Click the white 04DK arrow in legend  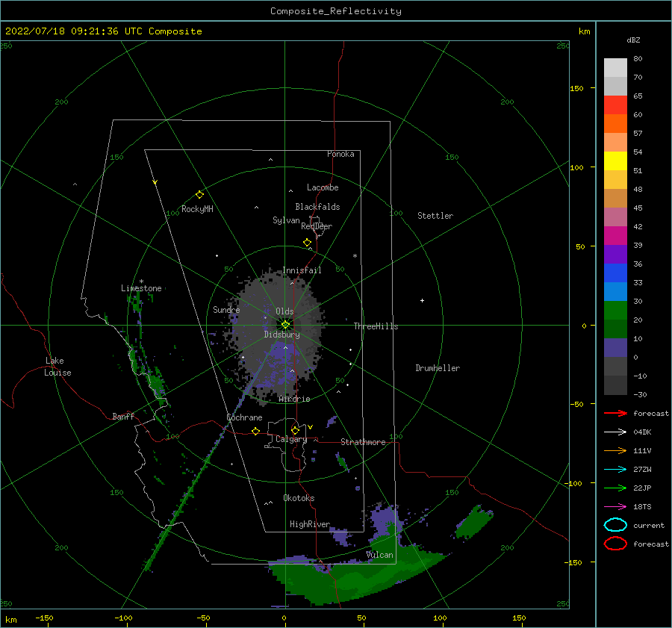pos(615,432)
